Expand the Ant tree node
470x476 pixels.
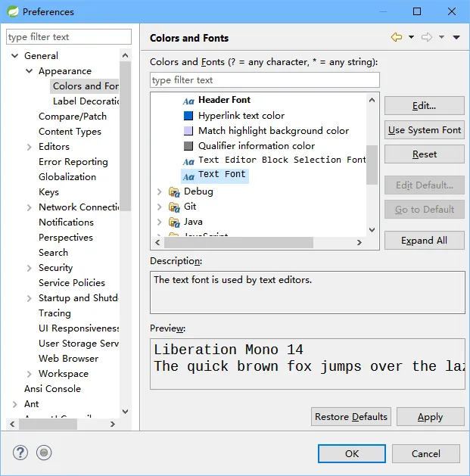[14, 404]
